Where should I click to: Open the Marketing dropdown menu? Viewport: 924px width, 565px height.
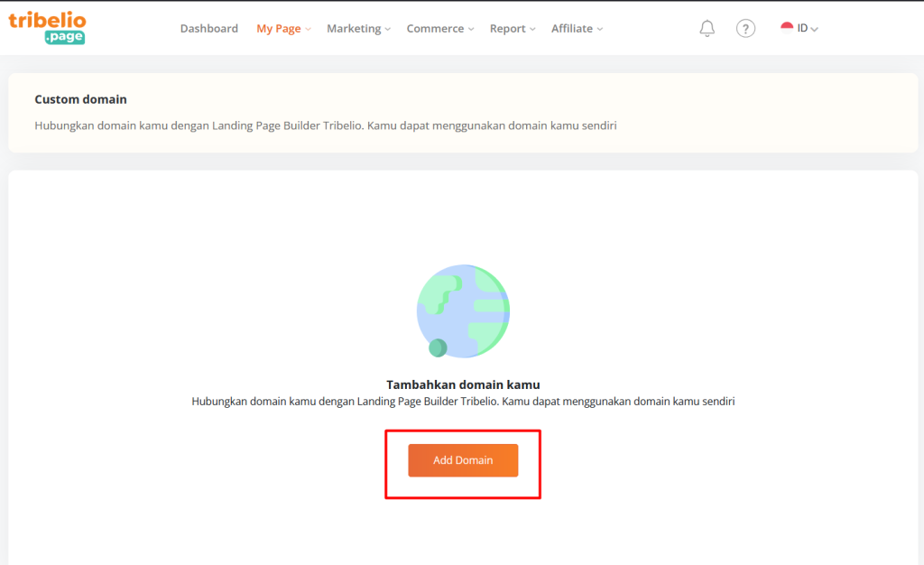coord(358,28)
